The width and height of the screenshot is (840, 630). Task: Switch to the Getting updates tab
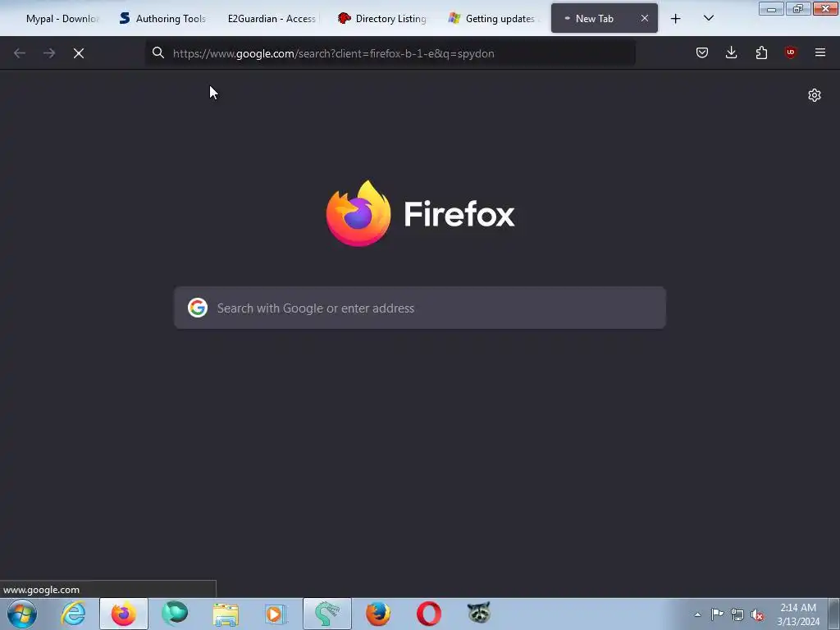(x=493, y=19)
